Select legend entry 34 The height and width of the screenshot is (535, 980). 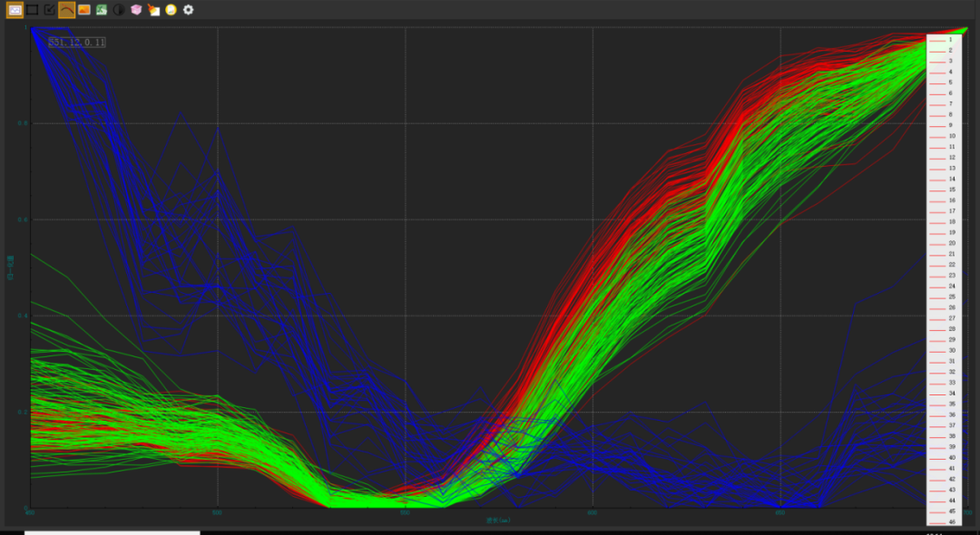pos(944,394)
